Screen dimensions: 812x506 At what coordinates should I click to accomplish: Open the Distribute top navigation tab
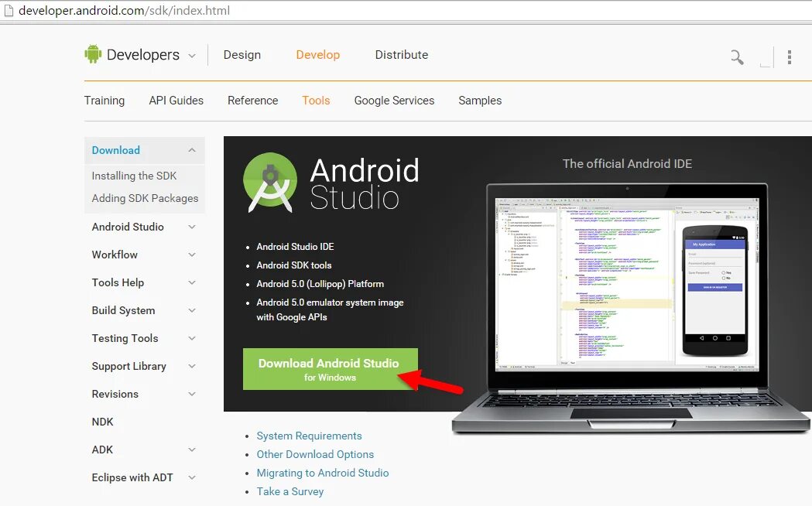(401, 55)
